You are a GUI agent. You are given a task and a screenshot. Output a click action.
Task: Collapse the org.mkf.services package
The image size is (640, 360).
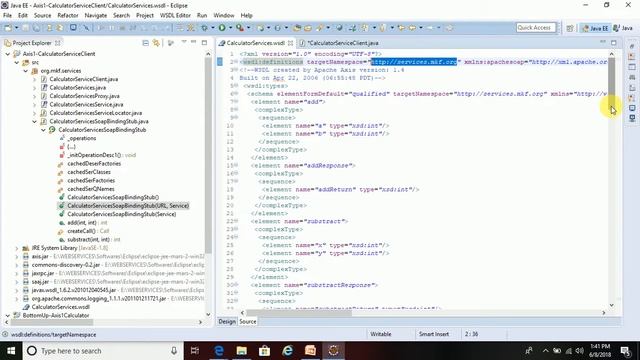pos(26,71)
